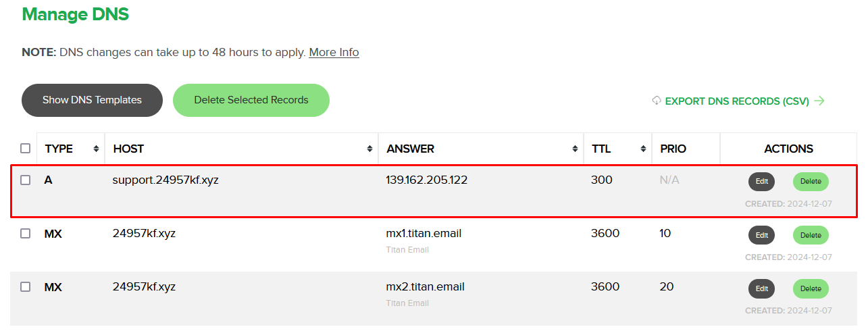Screen dimensions: 868x331
Task: Show DNS Templates
Action: [x=92, y=100]
